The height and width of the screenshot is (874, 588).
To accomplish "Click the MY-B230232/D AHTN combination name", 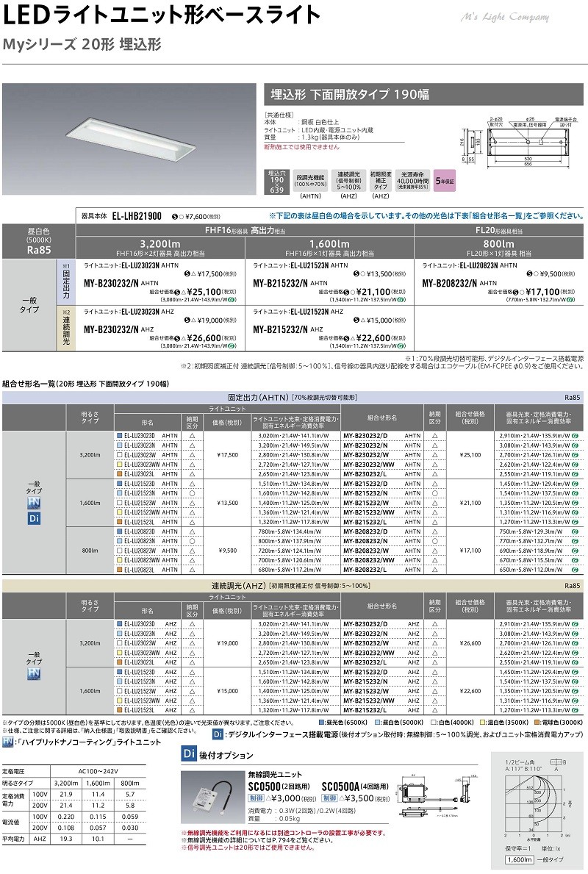I will (x=381, y=436).
